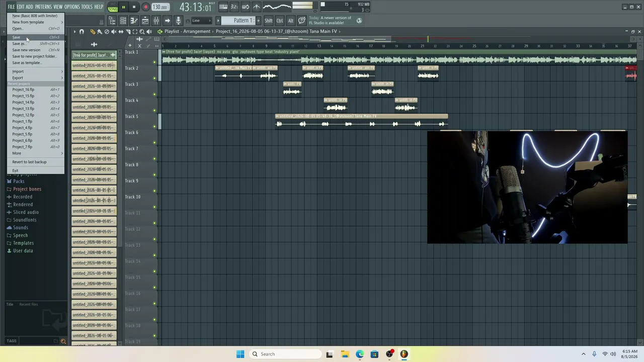
Task: Mute Track 5 with its green LED
Action: 154,127
